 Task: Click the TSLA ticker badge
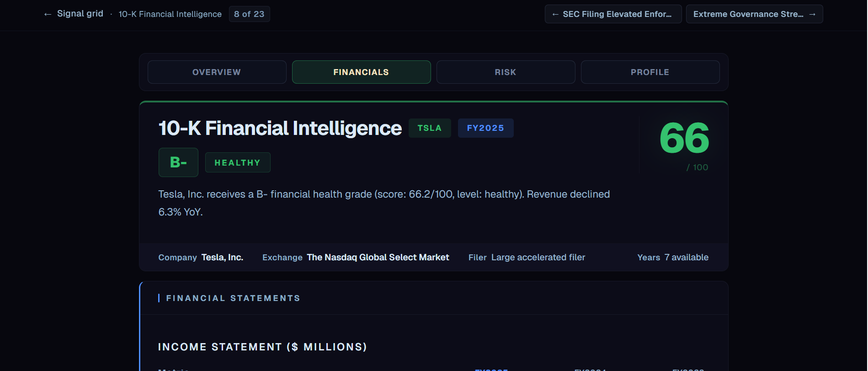(x=430, y=128)
